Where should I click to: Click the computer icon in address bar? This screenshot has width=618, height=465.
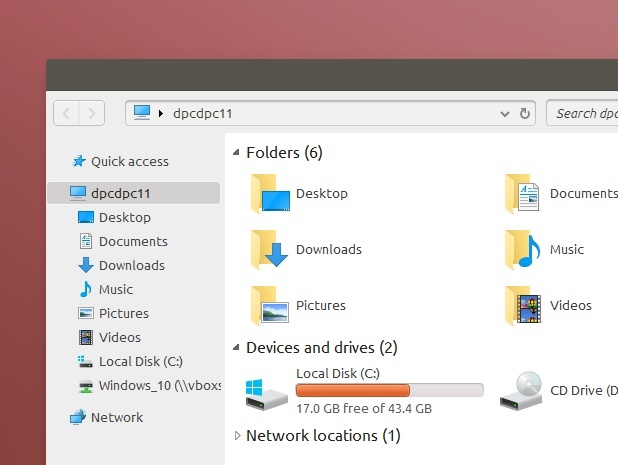pos(142,113)
